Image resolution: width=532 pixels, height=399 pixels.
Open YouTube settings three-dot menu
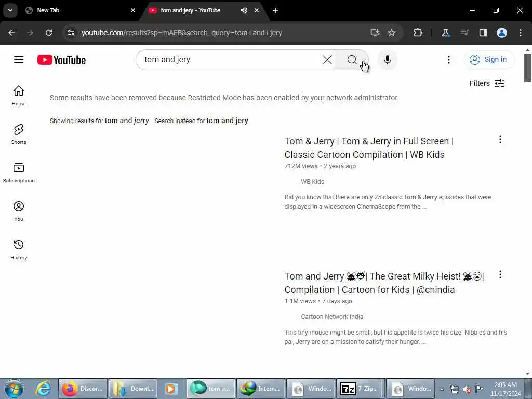pyautogui.click(x=448, y=60)
